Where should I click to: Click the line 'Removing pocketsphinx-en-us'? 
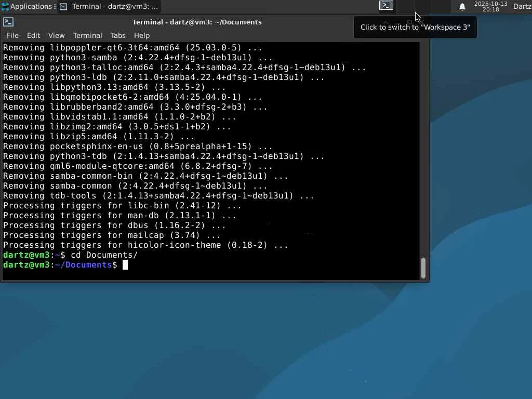tap(137, 146)
